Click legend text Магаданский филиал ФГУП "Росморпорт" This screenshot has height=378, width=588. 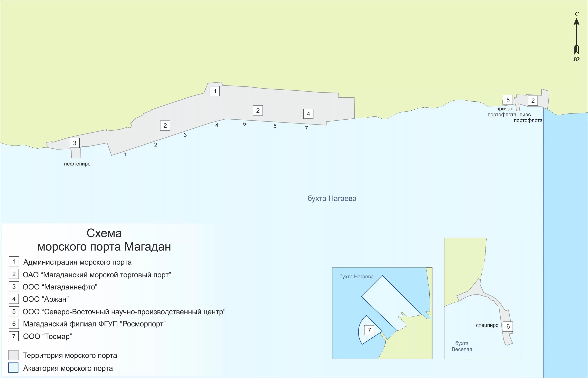coord(94,324)
